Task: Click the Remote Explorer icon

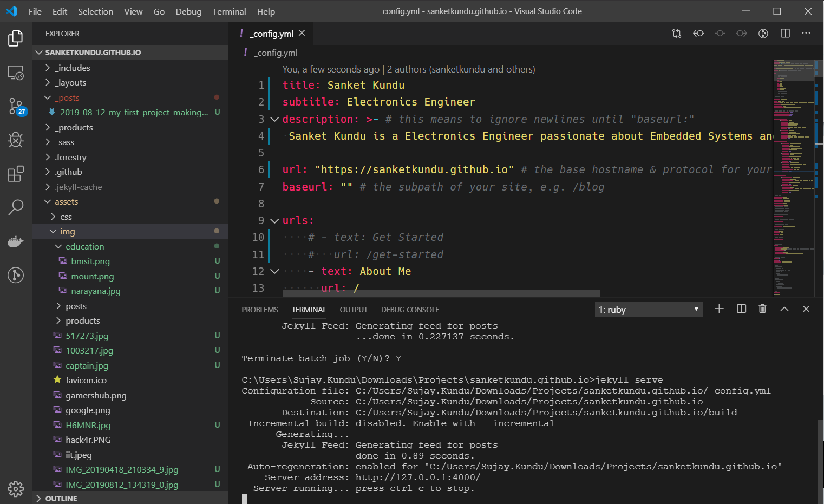Action: [x=16, y=72]
